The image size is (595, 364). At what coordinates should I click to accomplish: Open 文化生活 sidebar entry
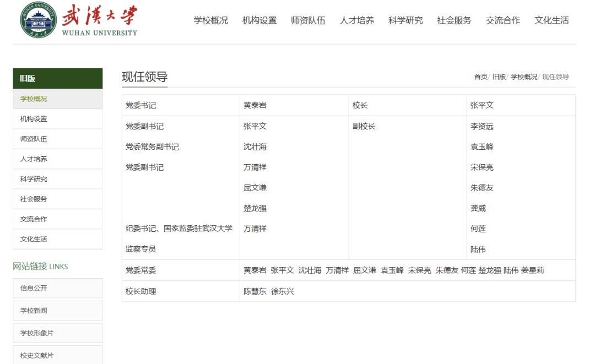pyautogui.click(x=34, y=239)
